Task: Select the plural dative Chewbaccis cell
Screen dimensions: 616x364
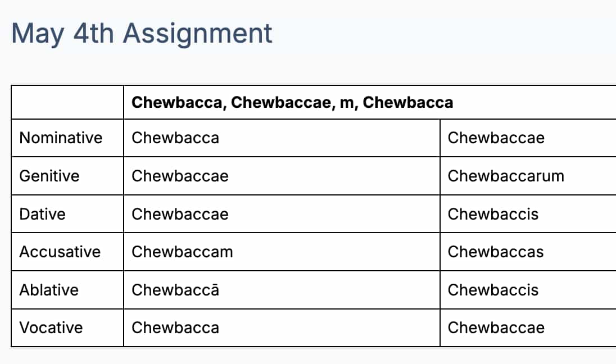Action: click(x=528, y=214)
